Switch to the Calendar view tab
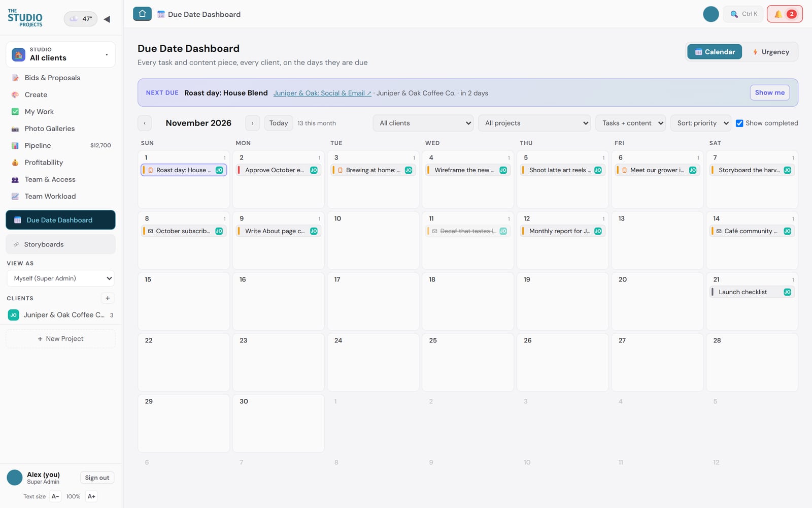812x508 pixels. tap(715, 52)
